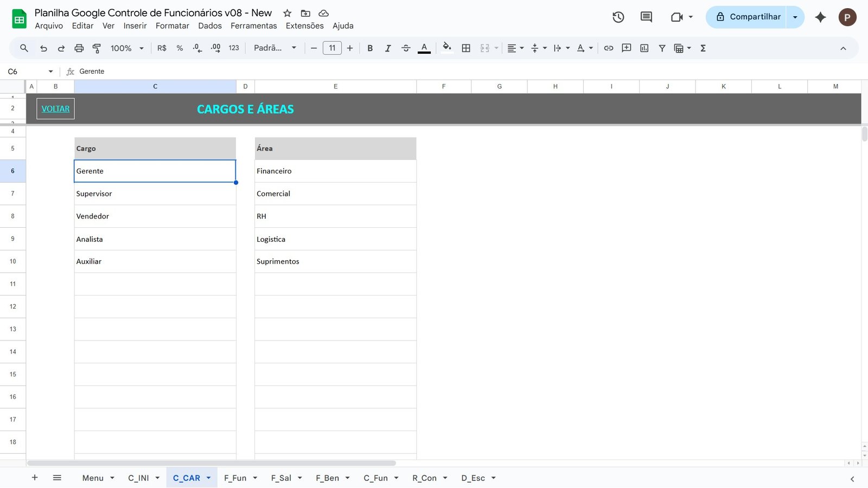Format selection as currency R$
Screen dimensions: 868x488
pos(161,48)
